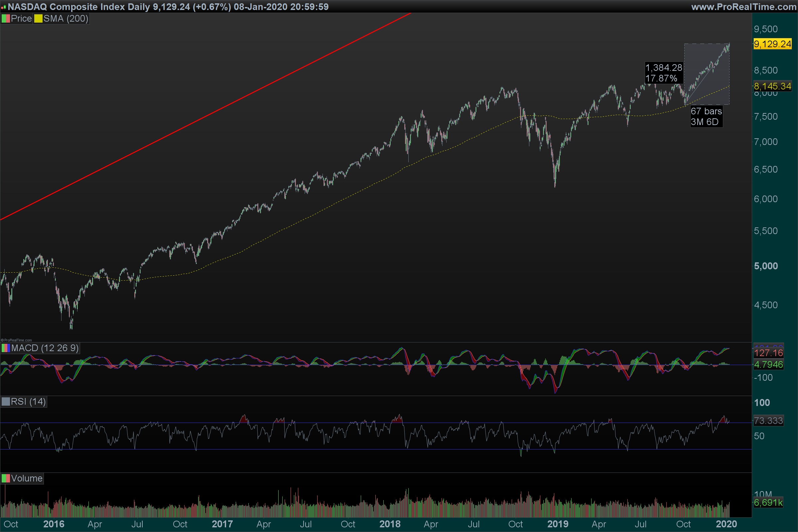Select the RSI (14) panel label
The image size is (798, 532).
click(x=28, y=402)
